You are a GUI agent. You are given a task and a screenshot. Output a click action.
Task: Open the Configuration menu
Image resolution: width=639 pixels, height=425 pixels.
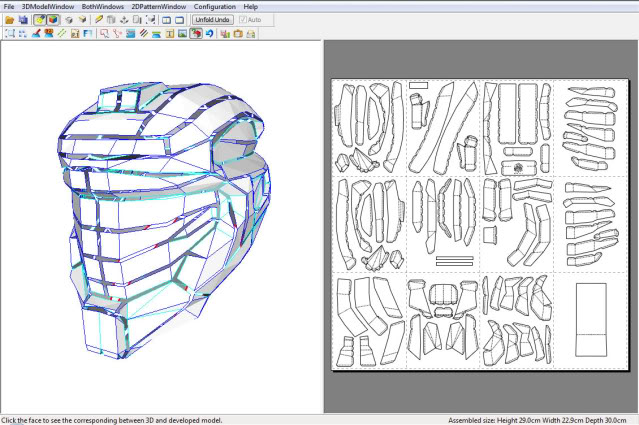pos(215,6)
